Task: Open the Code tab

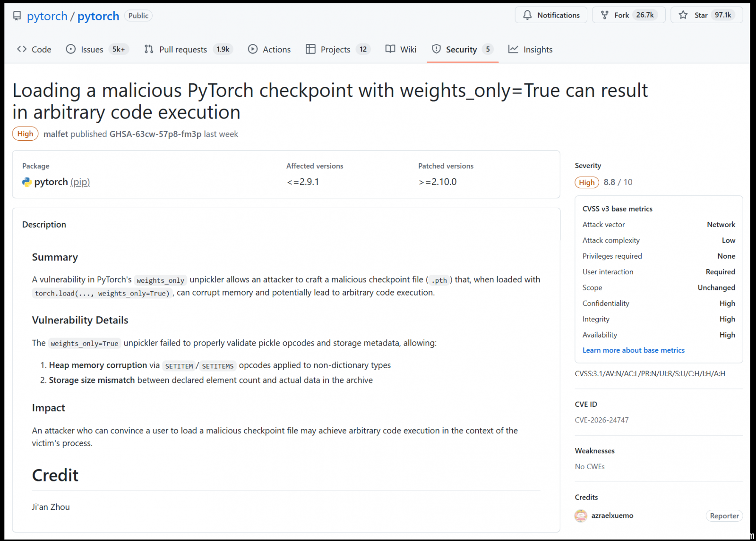Action: point(34,49)
